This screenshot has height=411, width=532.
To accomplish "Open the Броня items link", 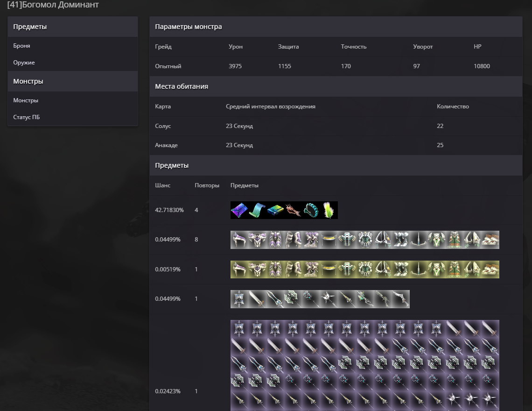I will click(21, 46).
